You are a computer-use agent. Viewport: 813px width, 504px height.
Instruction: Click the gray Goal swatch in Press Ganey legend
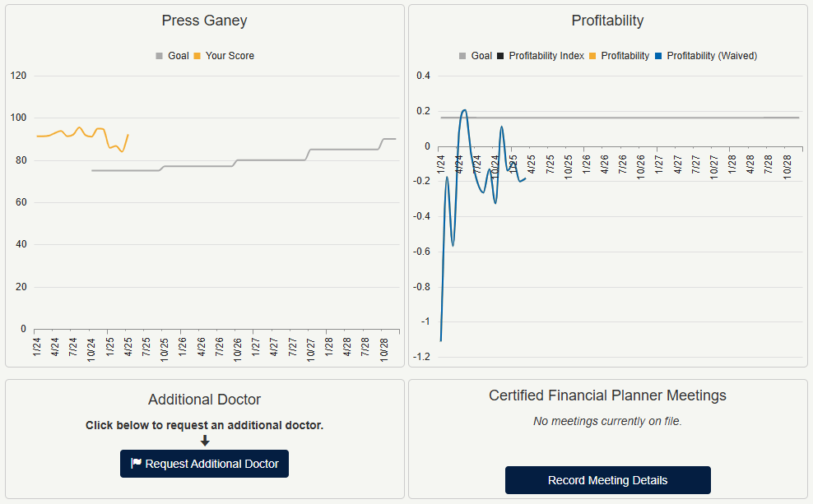pos(160,56)
